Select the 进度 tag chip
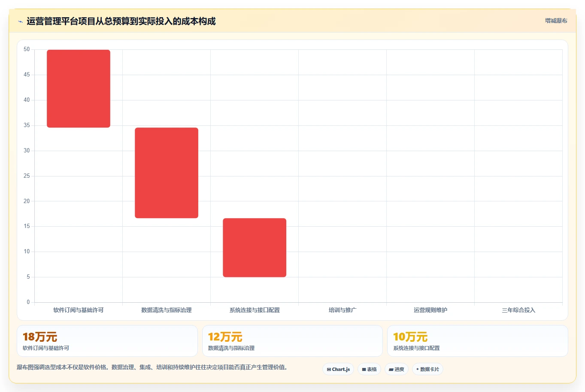Screen dimensions: 585x392 (397, 369)
